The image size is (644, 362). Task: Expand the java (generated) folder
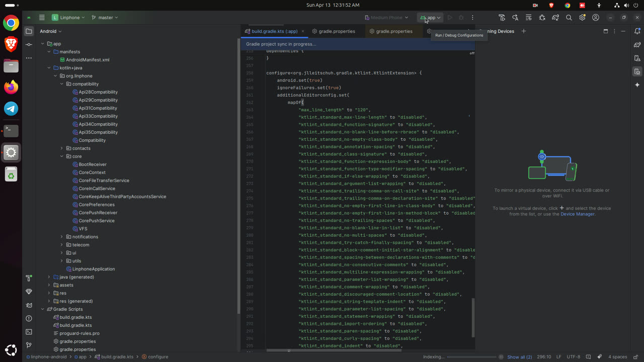49,277
